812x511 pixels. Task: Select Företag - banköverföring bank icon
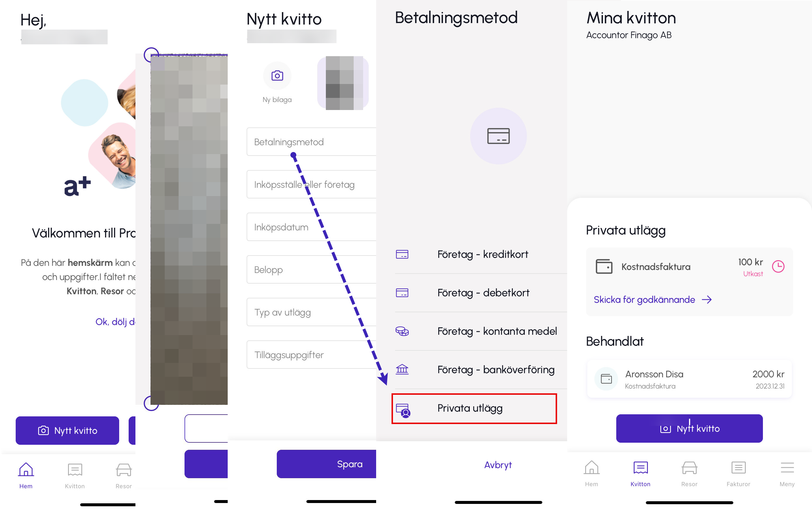pos(402,370)
